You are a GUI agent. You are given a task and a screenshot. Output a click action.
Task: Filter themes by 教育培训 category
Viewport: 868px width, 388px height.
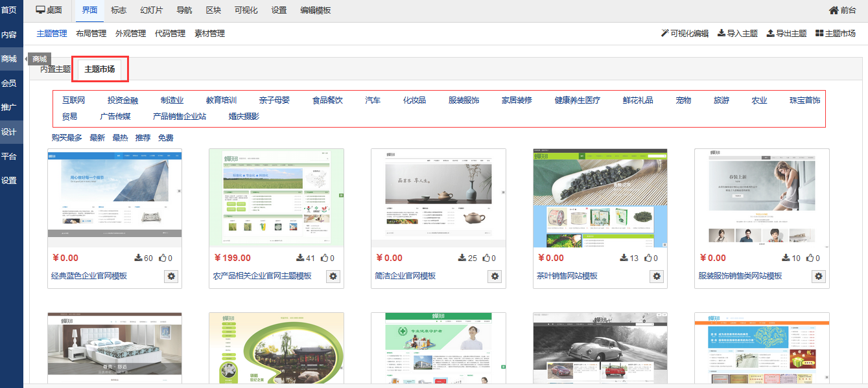click(221, 100)
